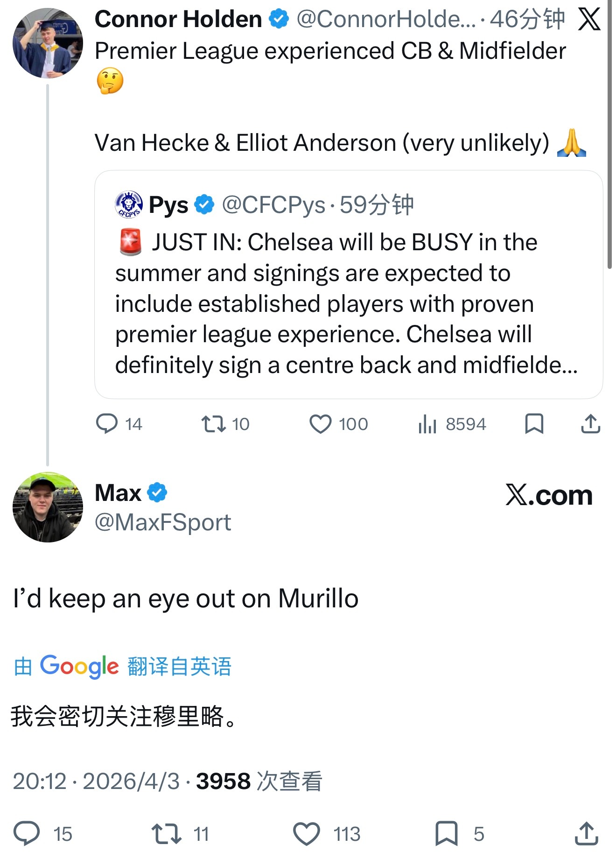The image size is (616, 866).
Task: Open Connor Holden's profile picture
Action: pyautogui.click(x=48, y=43)
